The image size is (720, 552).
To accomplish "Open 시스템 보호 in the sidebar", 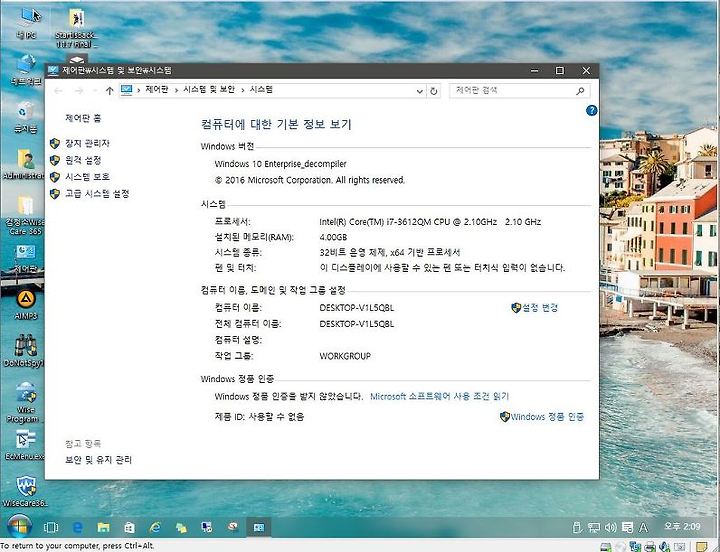I will point(87,177).
